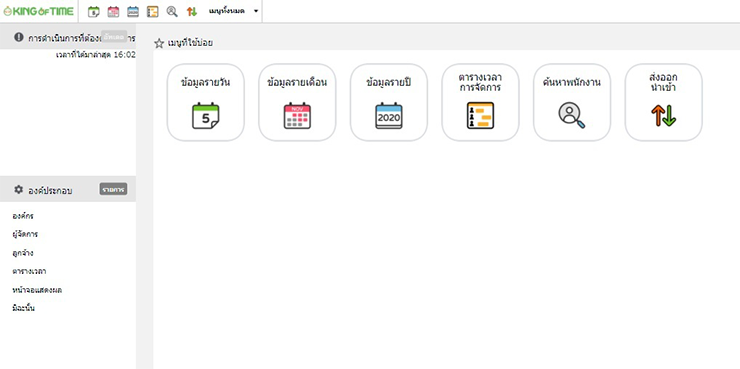The width and height of the screenshot is (740, 369).
Task: Open export/import arrows icon in top toolbar
Action: [192, 12]
